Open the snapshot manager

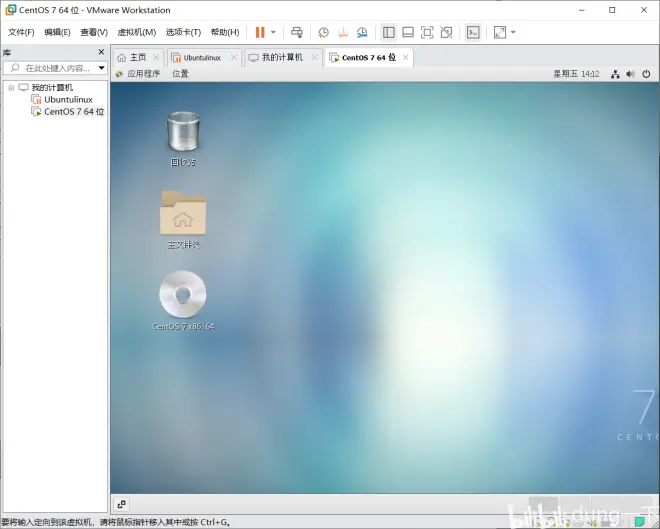pos(362,32)
